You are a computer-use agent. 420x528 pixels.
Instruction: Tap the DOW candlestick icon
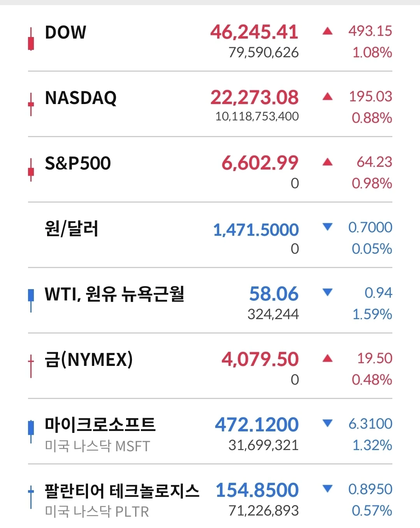31,39
